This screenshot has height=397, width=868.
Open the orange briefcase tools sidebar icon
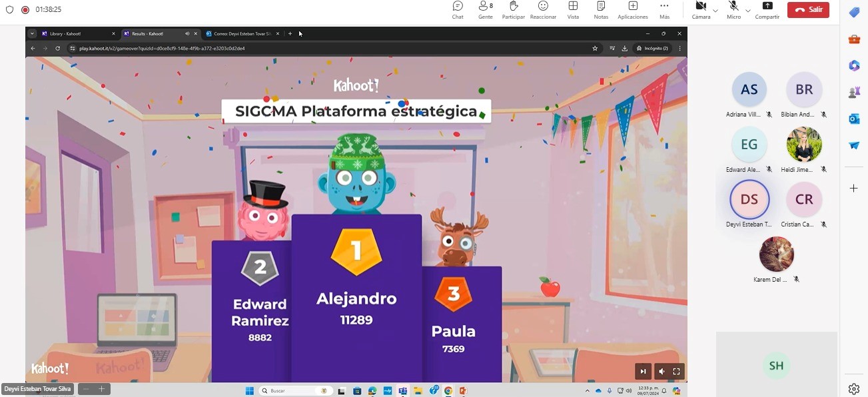(854, 39)
